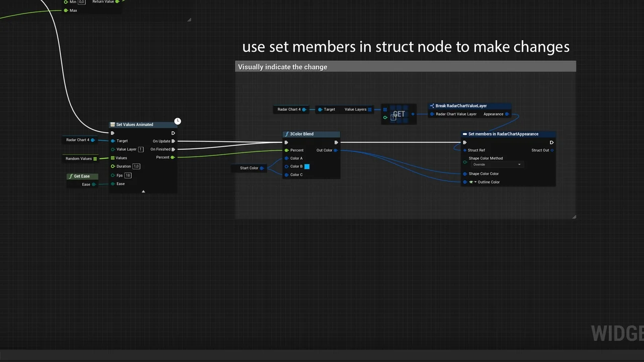
Task: Open the Color B blue color swatch
Action: pyautogui.click(x=307, y=166)
